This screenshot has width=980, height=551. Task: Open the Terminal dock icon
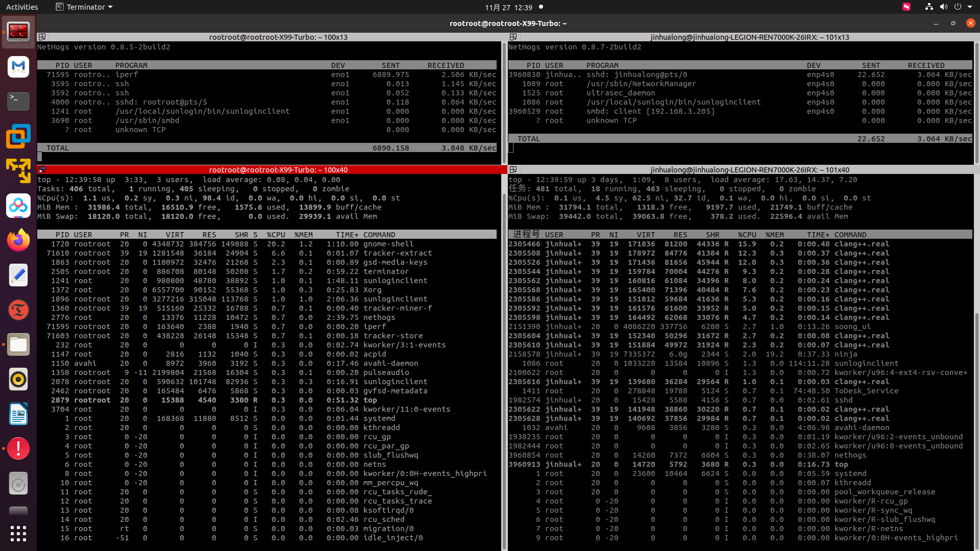[18, 101]
